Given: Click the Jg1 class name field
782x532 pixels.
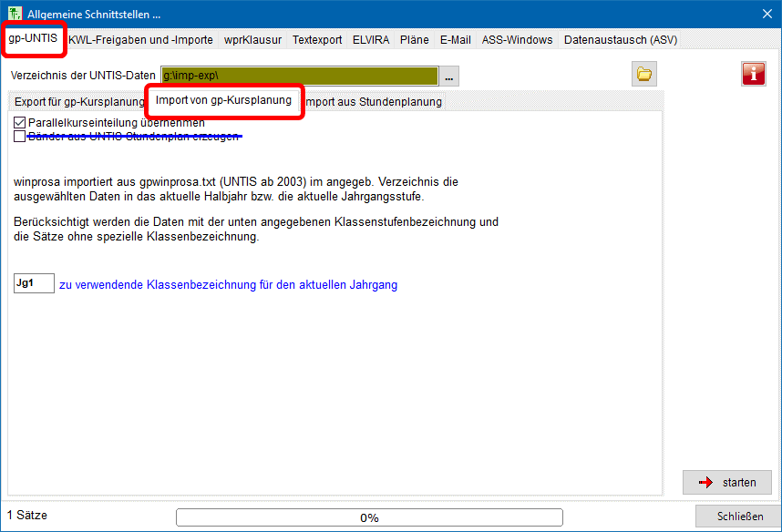Looking at the screenshot, I should click(35, 284).
